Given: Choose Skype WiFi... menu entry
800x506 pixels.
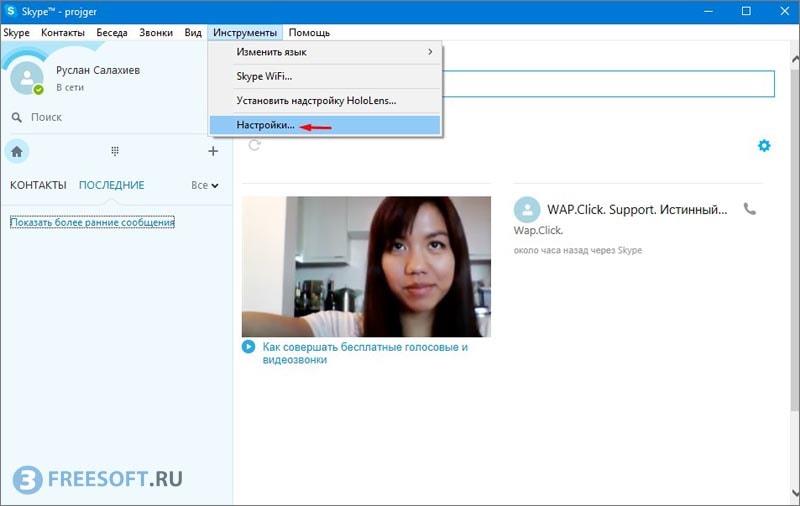Looking at the screenshot, I should point(325,77).
